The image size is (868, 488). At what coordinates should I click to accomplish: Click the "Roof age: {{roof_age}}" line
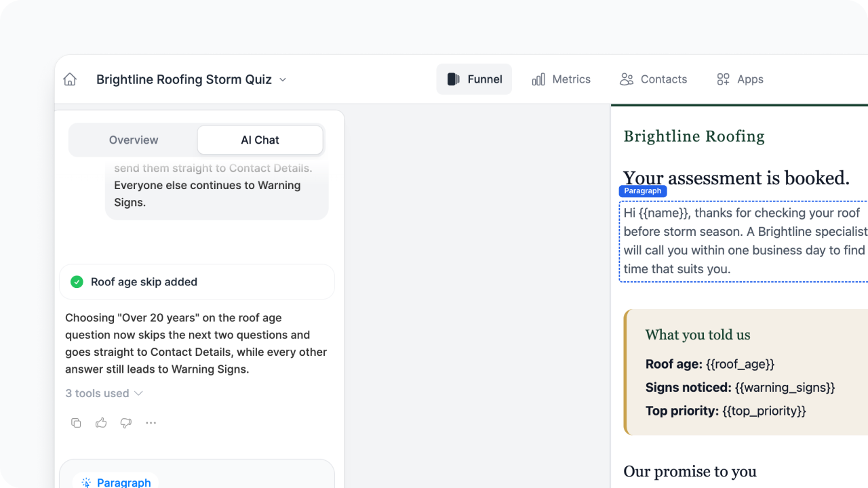pyautogui.click(x=710, y=364)
